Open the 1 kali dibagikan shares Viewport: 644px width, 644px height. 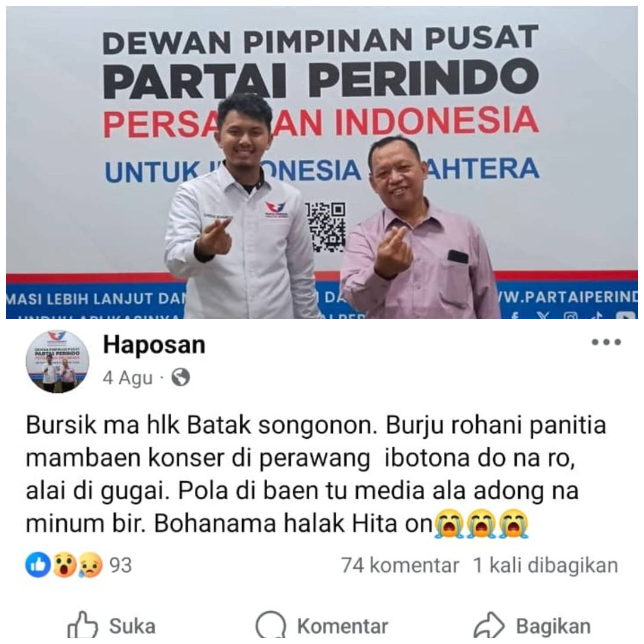pyautogui.click(x=546, y=565)
